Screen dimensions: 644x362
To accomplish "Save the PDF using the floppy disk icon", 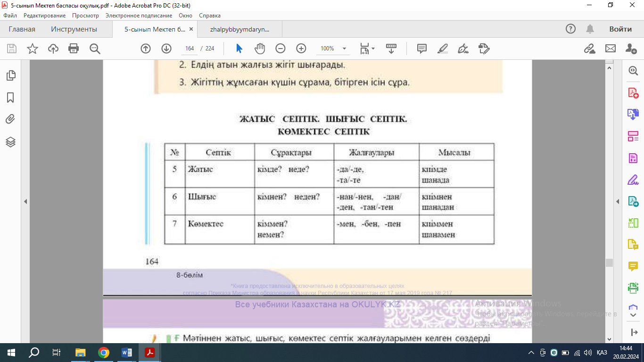I will click(x=12, y=49).
